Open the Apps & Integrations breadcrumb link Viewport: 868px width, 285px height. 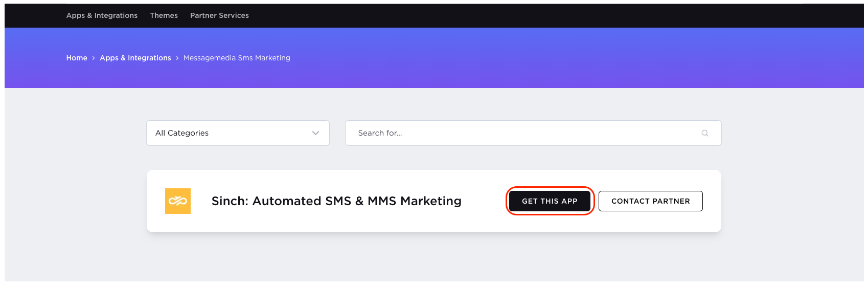[135, 58]
